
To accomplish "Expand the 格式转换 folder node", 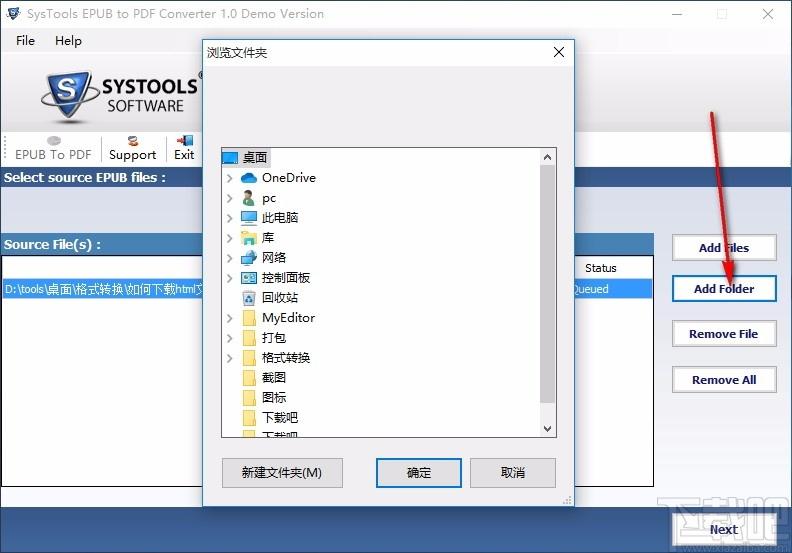I will click(x=230, y=358).
